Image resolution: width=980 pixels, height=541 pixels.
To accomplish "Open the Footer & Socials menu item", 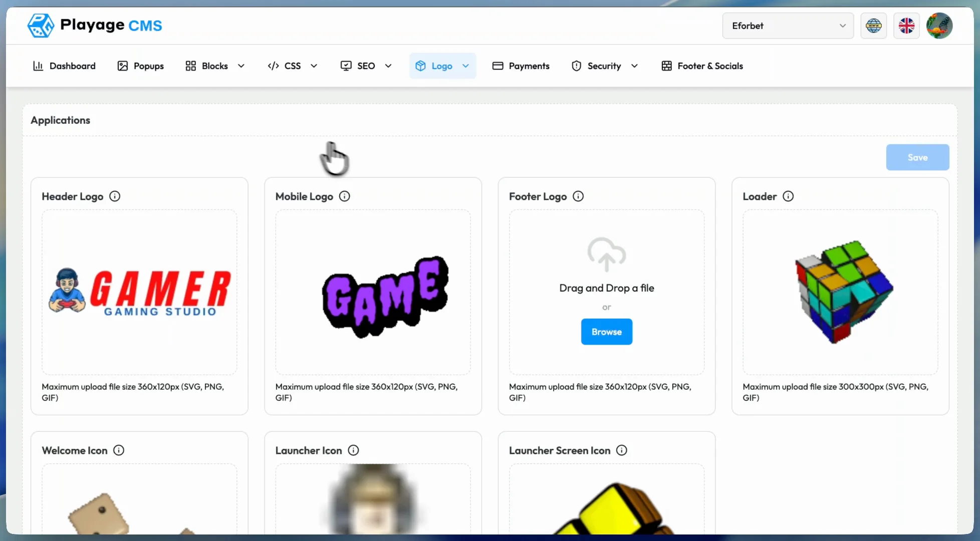I will pyautogui.click(x=702, y=66).
